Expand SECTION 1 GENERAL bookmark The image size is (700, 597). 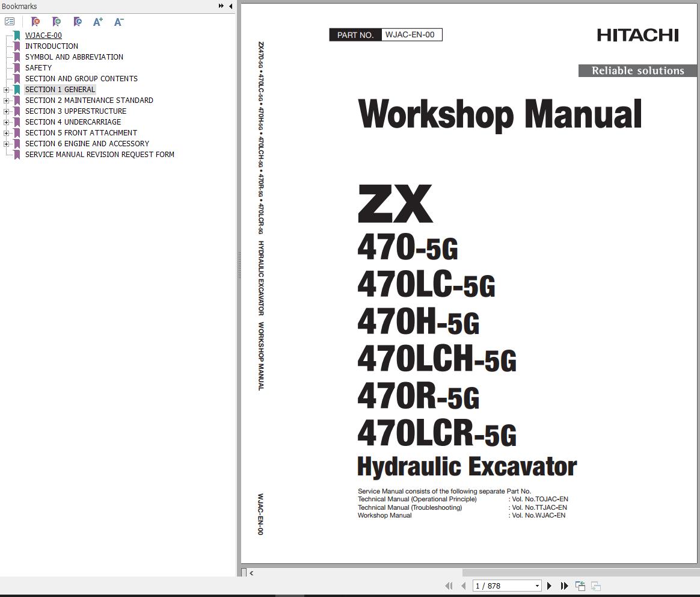[6, 90]
